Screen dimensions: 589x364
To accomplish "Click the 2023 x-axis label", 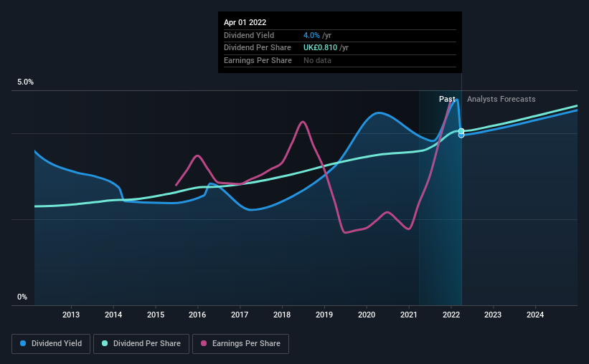I will click(492, 315).
